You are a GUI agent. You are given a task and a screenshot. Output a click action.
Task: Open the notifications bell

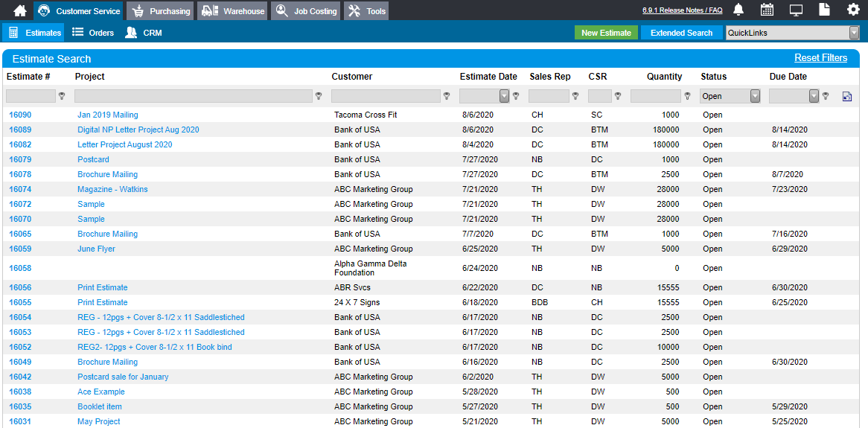[x=738, y=10]
